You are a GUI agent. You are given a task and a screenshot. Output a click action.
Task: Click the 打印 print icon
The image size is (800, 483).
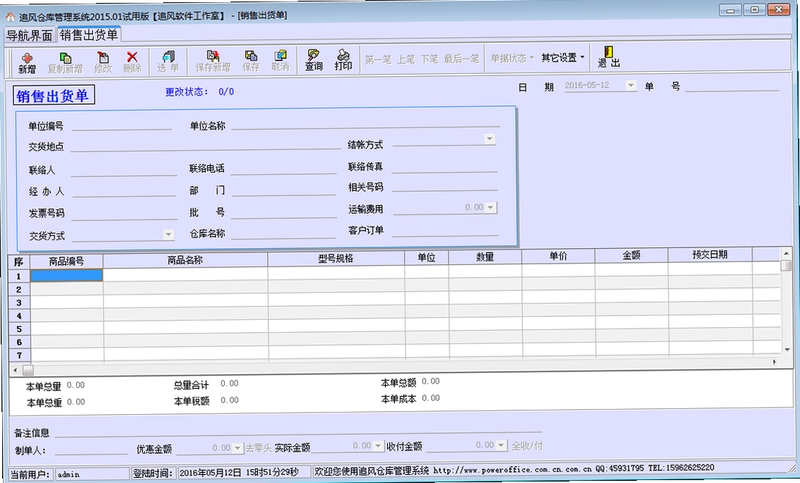coord(343,60)
